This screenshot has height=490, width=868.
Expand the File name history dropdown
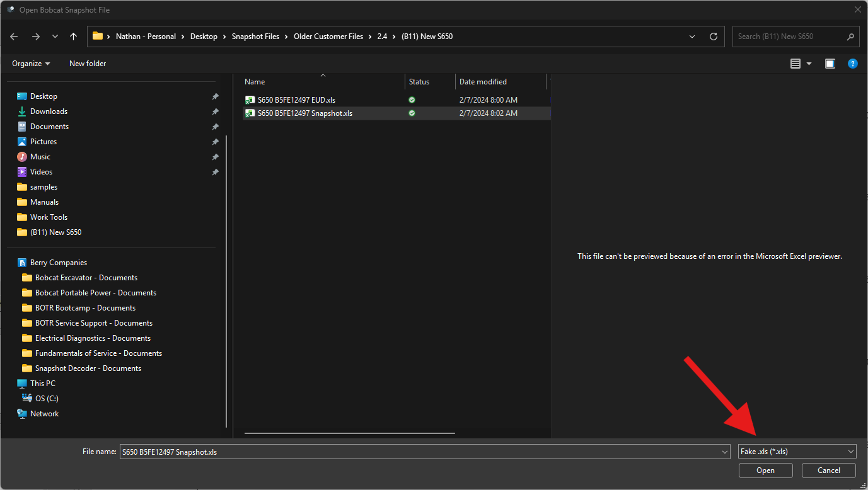pyautogui.click(x=724, y=452)
